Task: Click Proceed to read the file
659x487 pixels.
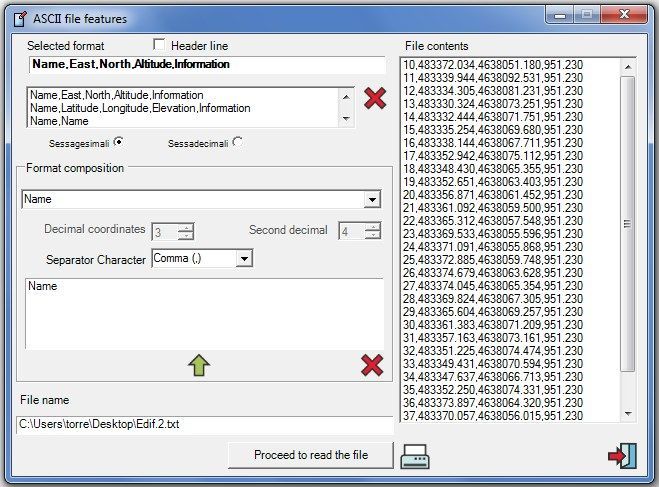Action: pos(311,455)
